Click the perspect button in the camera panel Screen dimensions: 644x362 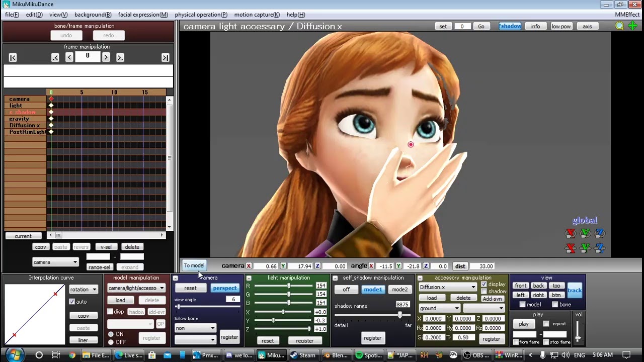[x=225, y=288]
